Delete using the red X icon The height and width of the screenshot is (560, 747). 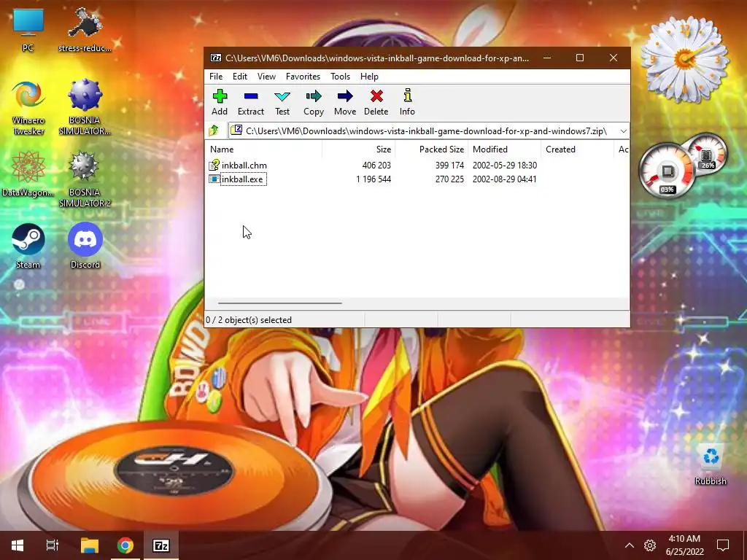click(x=376, y=96)
